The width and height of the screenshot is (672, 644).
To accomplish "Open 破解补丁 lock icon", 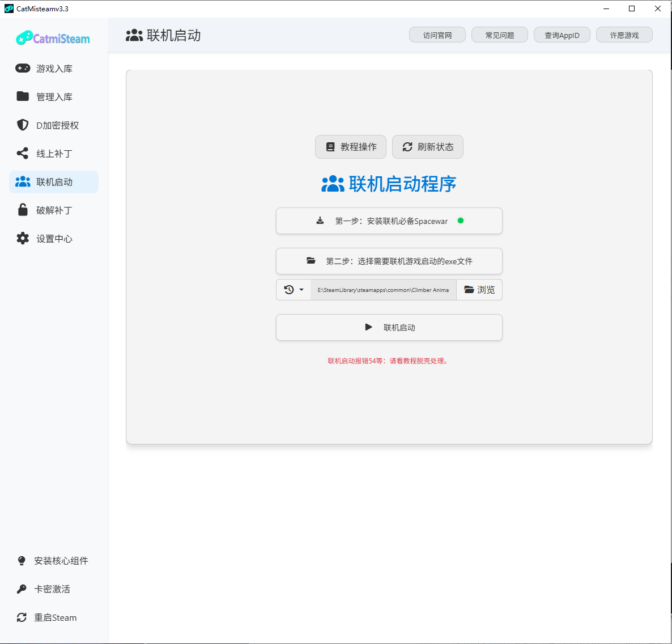I will [x=22, y=210].
